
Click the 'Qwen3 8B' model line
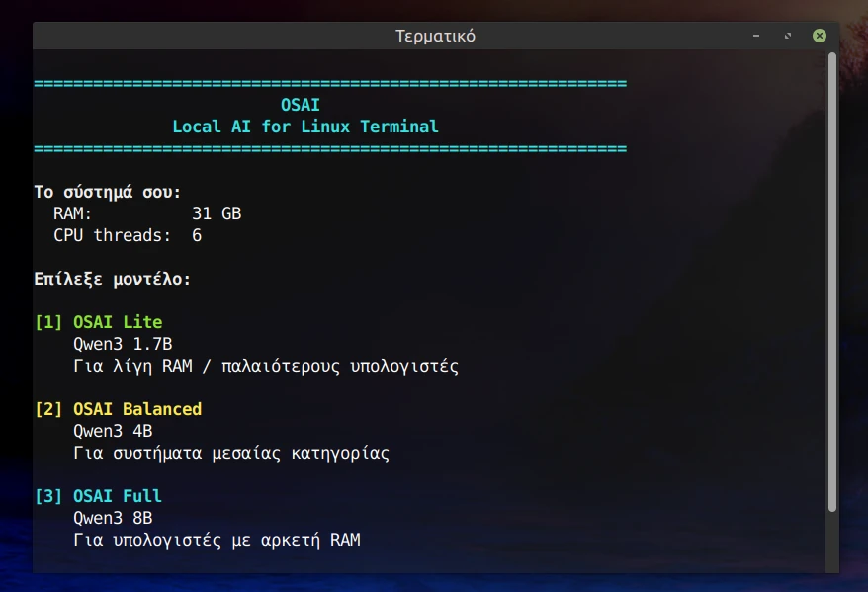(113, 518)
